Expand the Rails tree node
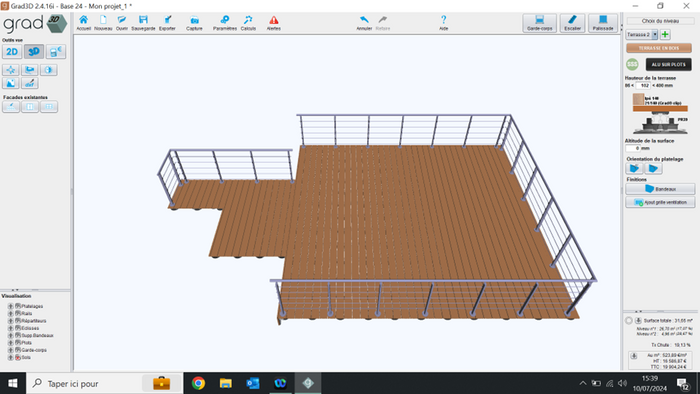 click(x=10, y=314)
